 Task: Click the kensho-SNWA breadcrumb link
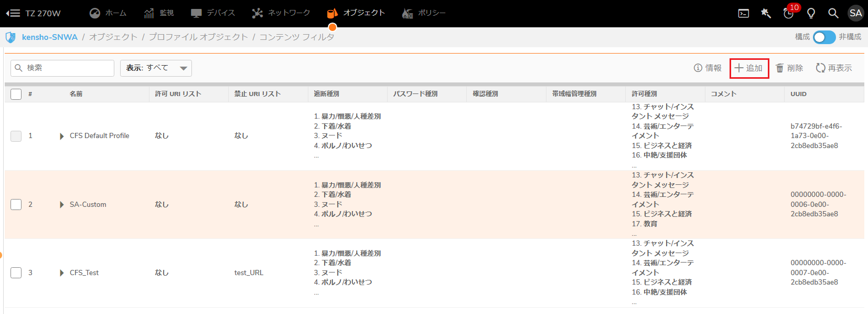tap(50, 37)
